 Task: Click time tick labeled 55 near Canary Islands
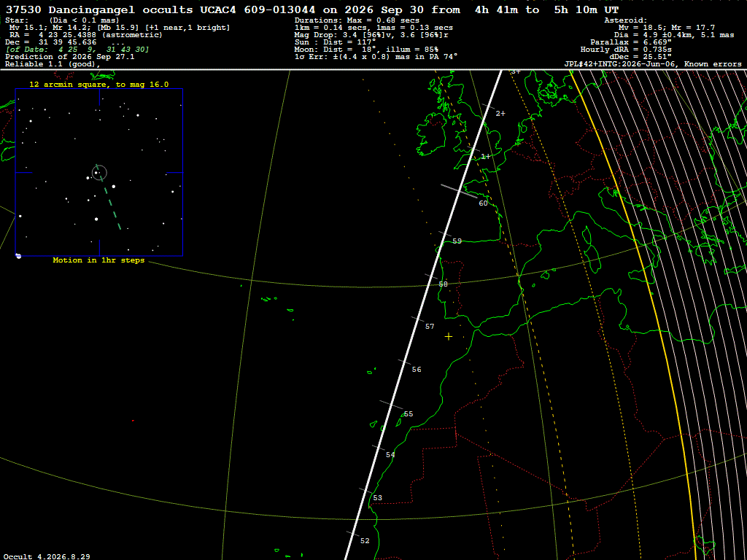(409, 414)
